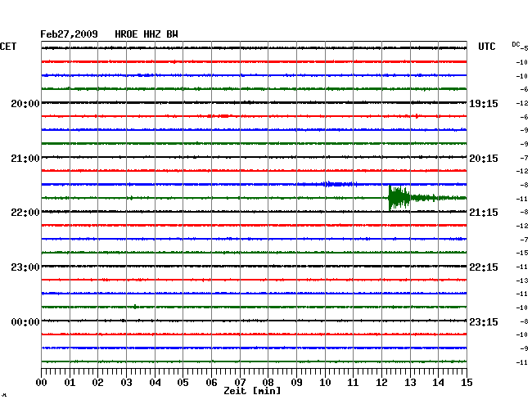Click the 21:00 CET time label
This screenshot has height=404, width=532.
tap(25, 159)
